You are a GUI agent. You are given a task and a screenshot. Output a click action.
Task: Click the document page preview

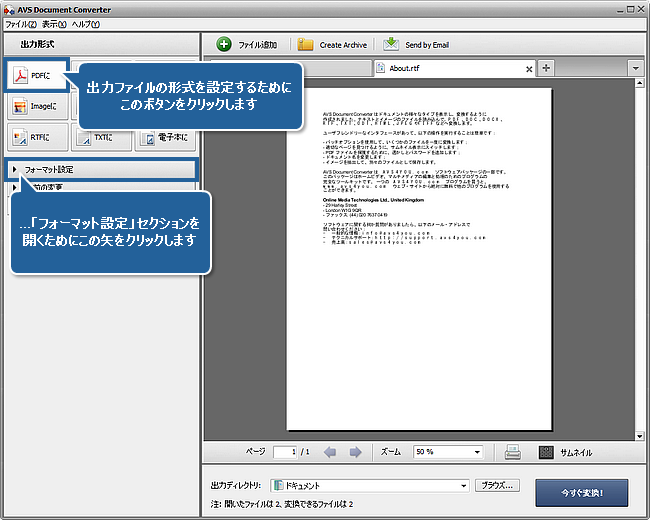(x=419, y=259)
